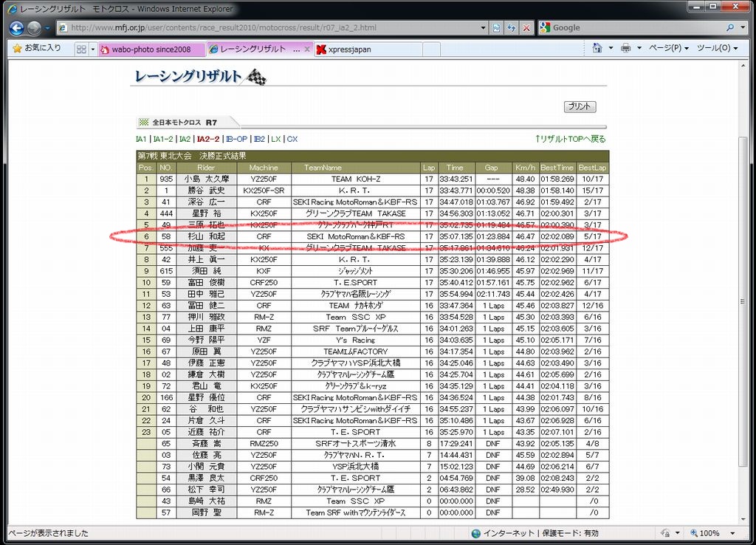This screenshot has height=545, width=756.
Task: Minimize the Internet Explorer window
Action: [x=695, y=6]
